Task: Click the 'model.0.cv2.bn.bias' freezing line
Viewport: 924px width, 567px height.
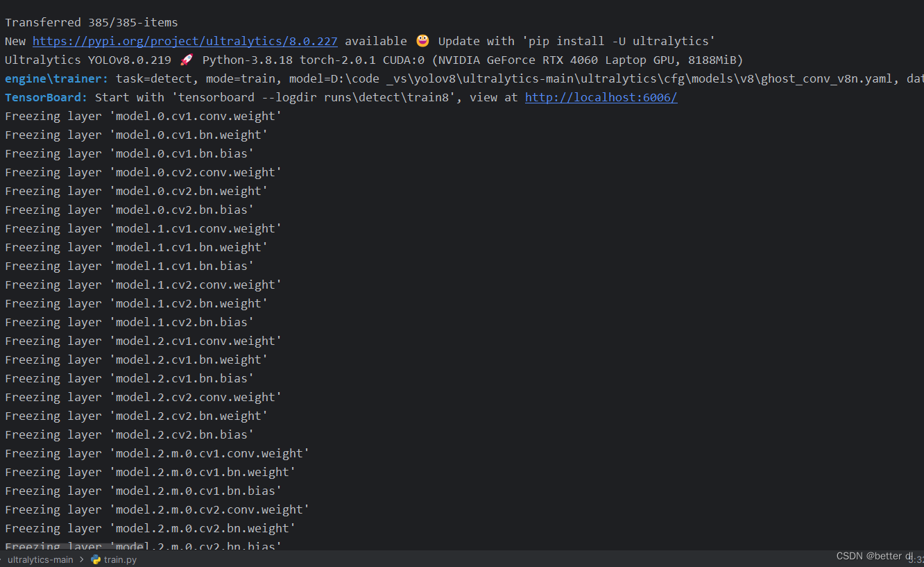Action: (130, 210)
